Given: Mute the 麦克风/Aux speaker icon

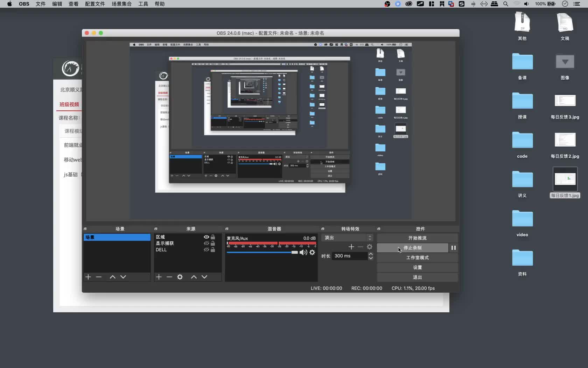Looking at the screenshot, I should (x=303, y=252).
